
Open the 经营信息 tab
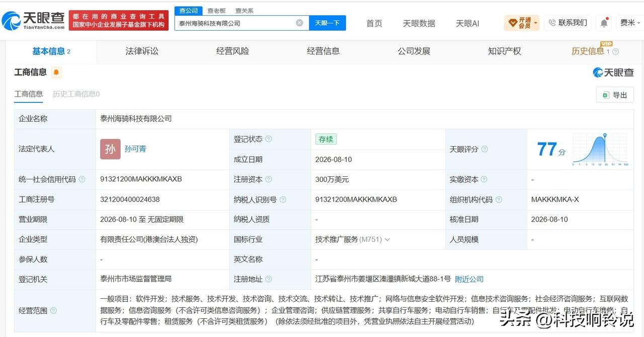[x=323, y=51]
